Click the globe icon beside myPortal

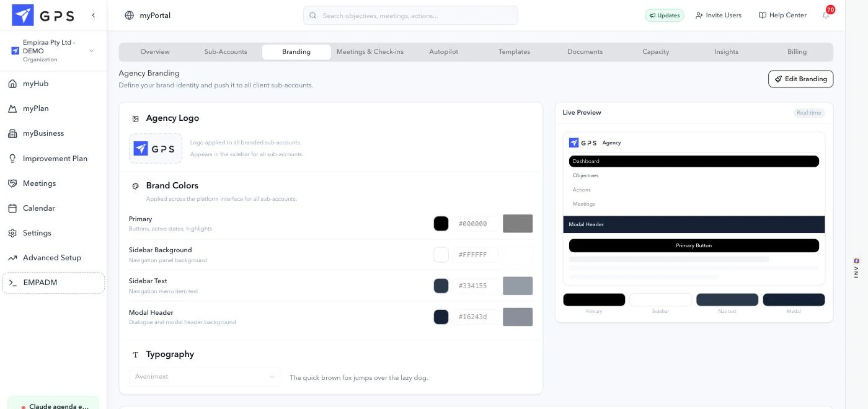129,15
